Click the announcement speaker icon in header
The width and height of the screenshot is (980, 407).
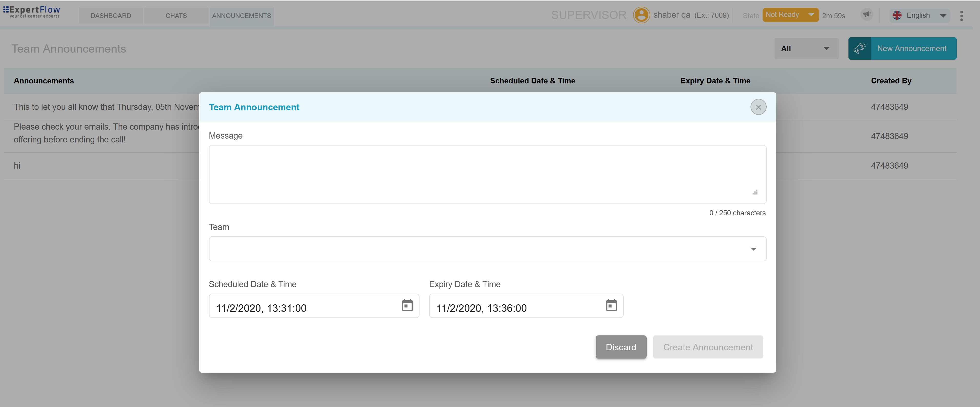point(866,15)
